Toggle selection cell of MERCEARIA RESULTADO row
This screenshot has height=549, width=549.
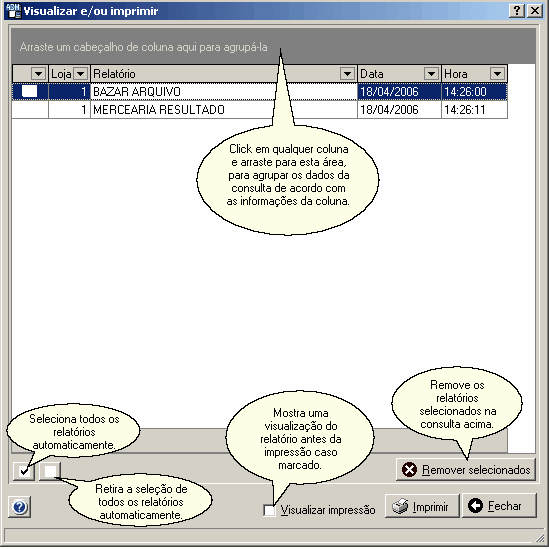(30, 110)
